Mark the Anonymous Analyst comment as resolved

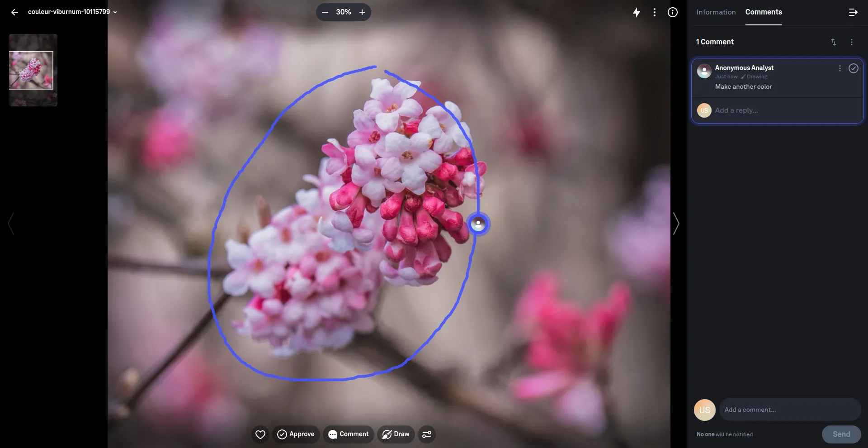point(854,68)
